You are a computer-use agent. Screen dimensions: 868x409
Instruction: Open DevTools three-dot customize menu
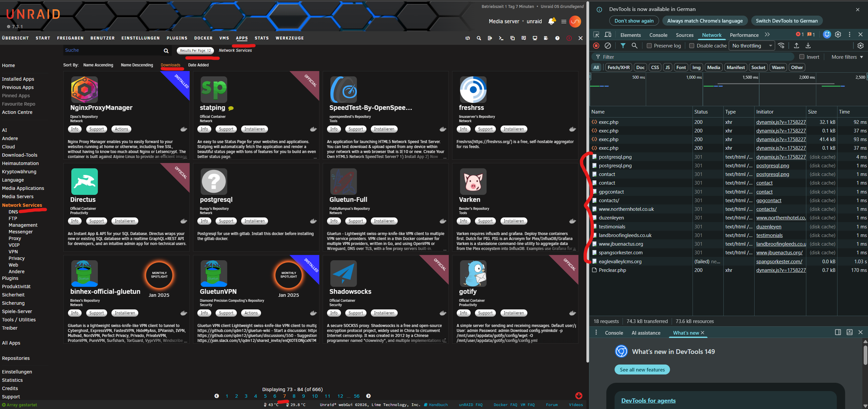(849, 35)
